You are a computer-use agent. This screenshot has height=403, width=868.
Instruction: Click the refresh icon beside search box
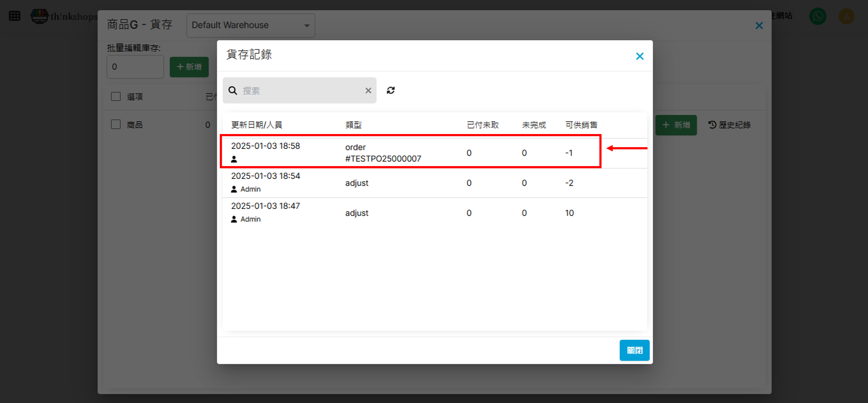[x=391, y=90]
